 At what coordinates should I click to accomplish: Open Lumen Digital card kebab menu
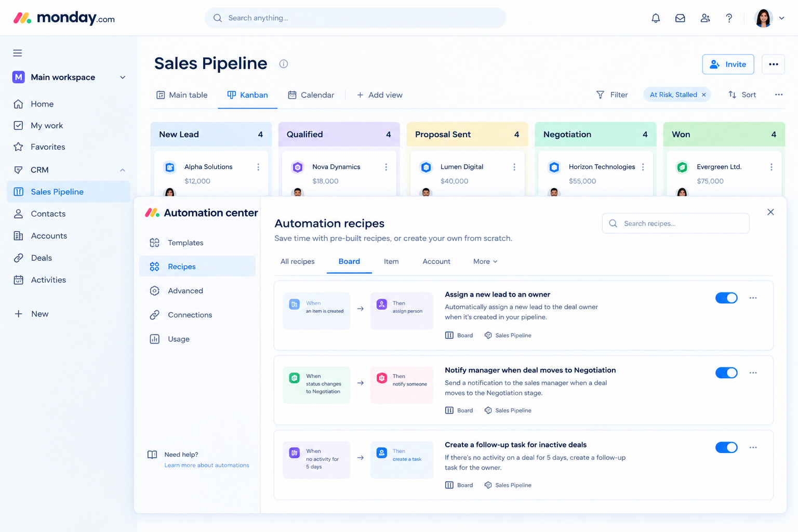tap(514, 167)
